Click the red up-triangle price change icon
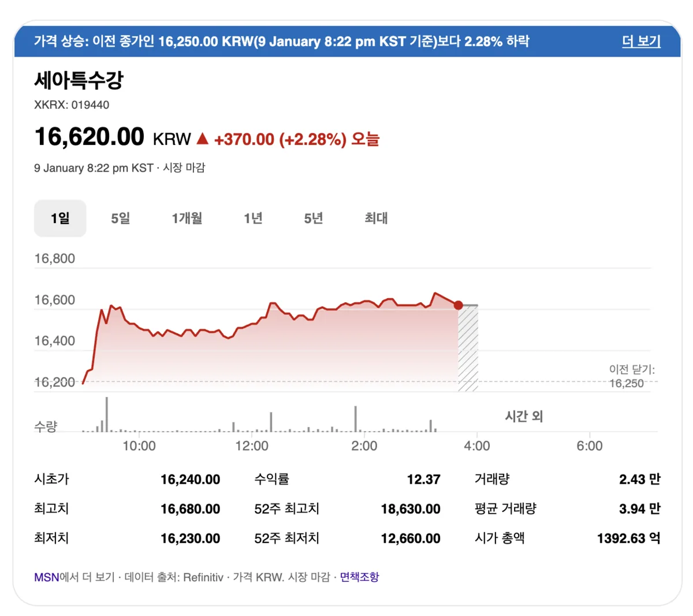This screenshot has width=693, height=616. click(202, 139)
